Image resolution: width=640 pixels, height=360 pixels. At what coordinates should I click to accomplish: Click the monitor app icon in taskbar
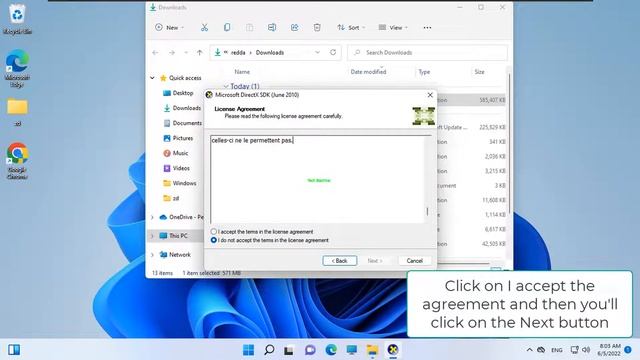pos(351,350)
